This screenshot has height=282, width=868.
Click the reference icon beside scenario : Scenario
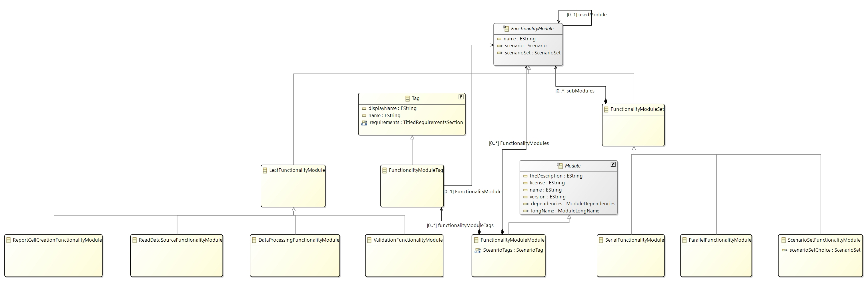pyautogui.click(x=500, y=46)
